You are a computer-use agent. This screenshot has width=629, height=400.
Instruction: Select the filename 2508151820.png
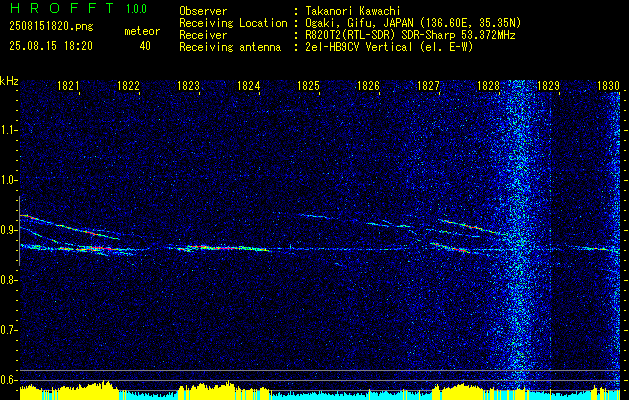point(51,27)
